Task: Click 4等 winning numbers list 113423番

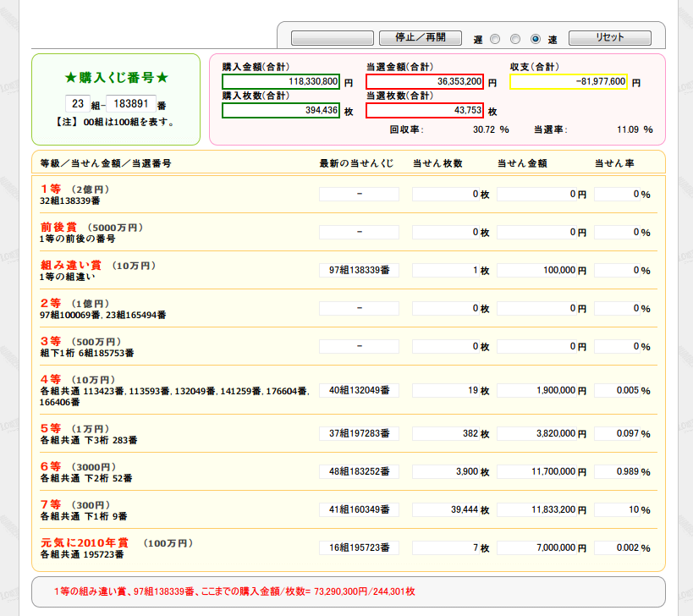Action: point(174,396)
